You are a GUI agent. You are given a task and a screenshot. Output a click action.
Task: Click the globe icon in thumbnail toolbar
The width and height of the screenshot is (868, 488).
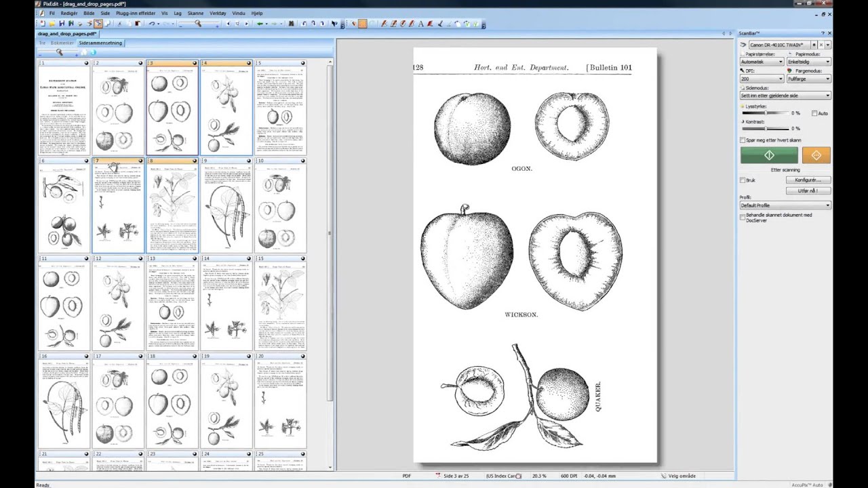(93, 52)
